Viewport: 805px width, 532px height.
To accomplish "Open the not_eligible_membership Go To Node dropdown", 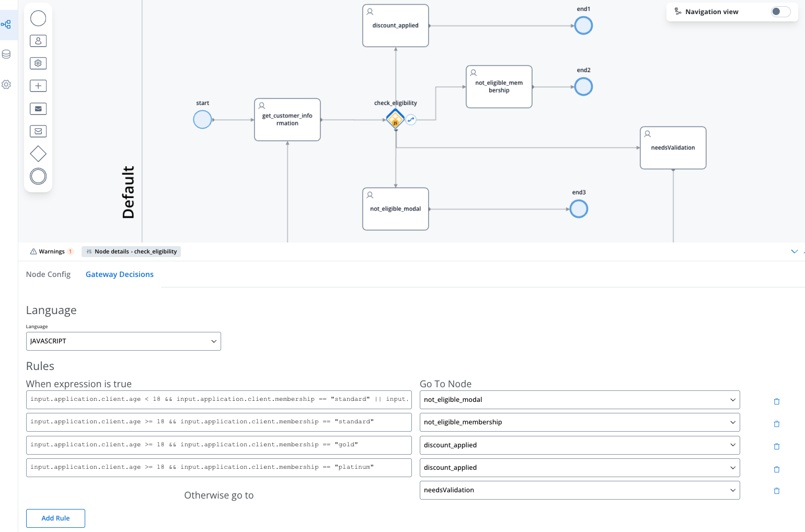I will [x=580, y=422].
